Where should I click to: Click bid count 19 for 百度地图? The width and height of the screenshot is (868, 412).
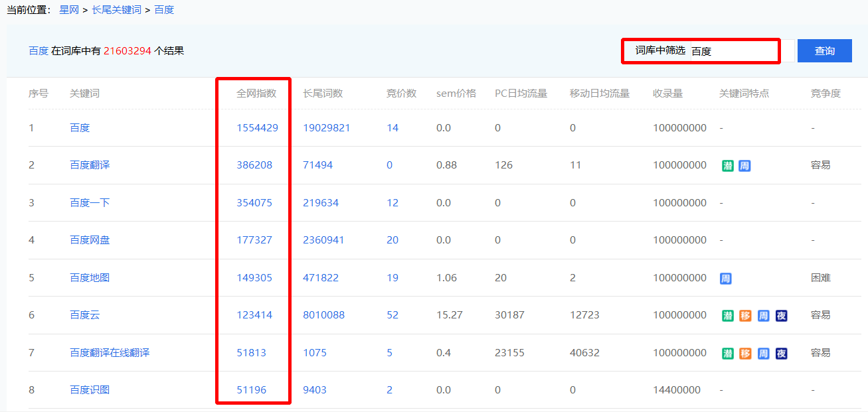click(x=392, y=278)
